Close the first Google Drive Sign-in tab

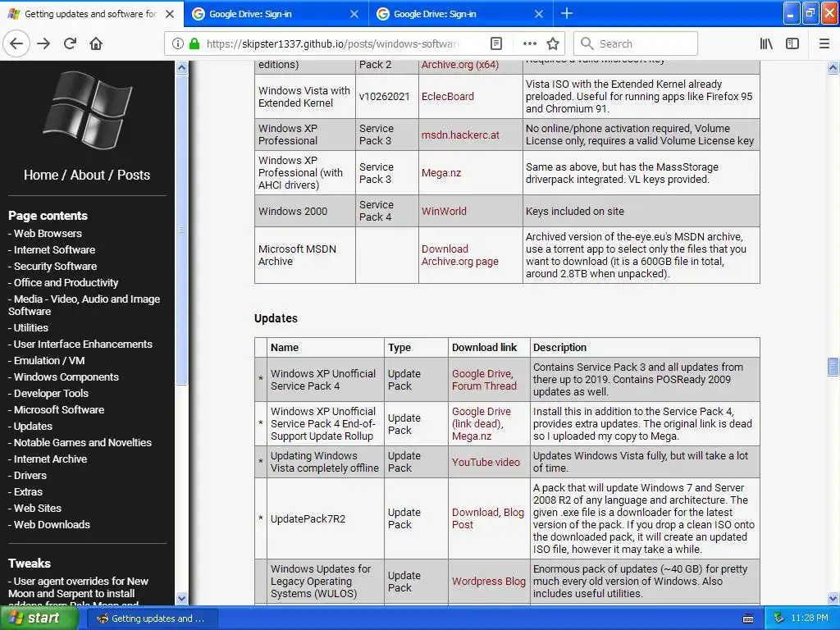(x=354, y=14)
